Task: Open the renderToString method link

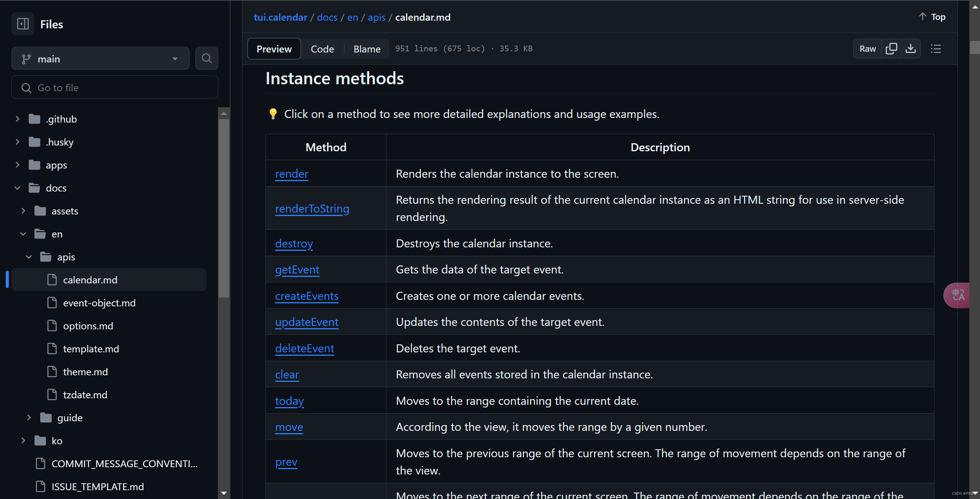Action: (312, 209)
